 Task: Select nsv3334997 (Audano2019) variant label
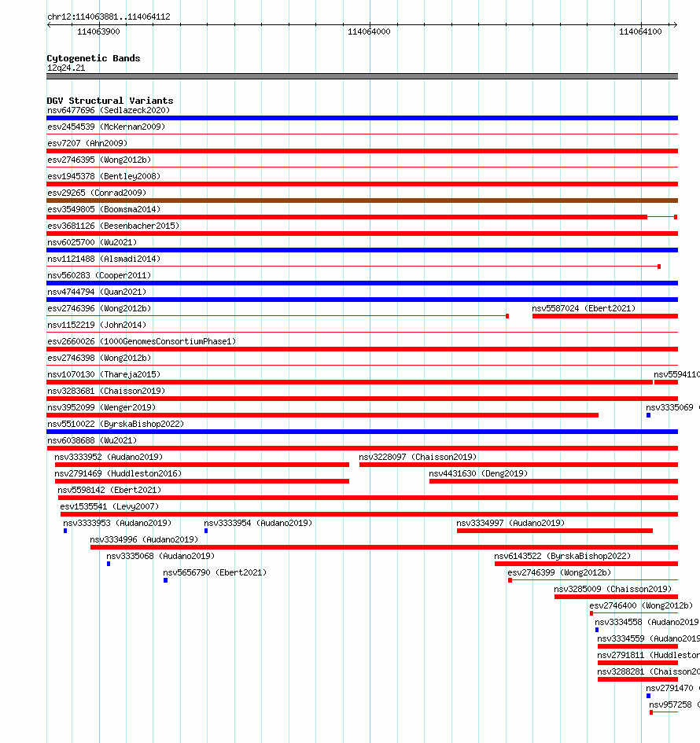pos(510,523)
